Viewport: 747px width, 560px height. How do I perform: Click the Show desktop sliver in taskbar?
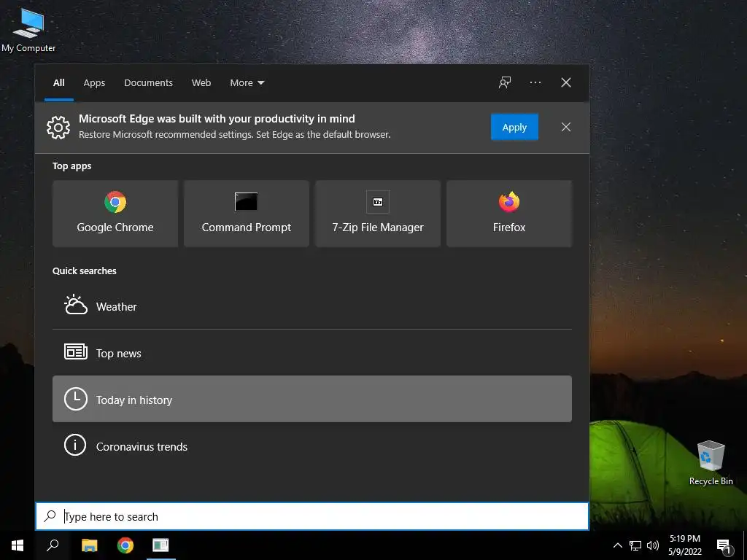(x=744, y=545)
